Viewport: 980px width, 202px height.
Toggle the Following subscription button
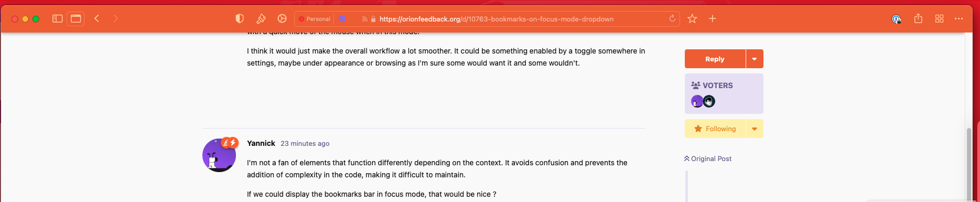[x=715, y=129]
